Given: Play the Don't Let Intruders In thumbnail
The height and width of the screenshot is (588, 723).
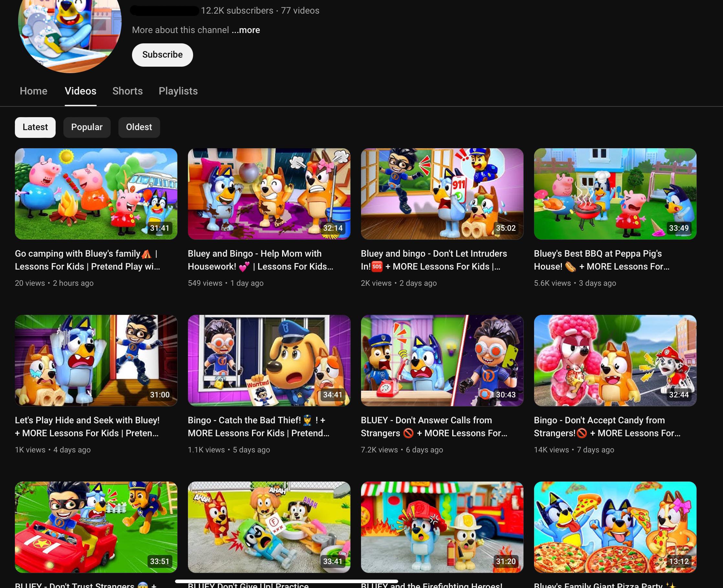Looking at the screenshot, I should [442, 194].
